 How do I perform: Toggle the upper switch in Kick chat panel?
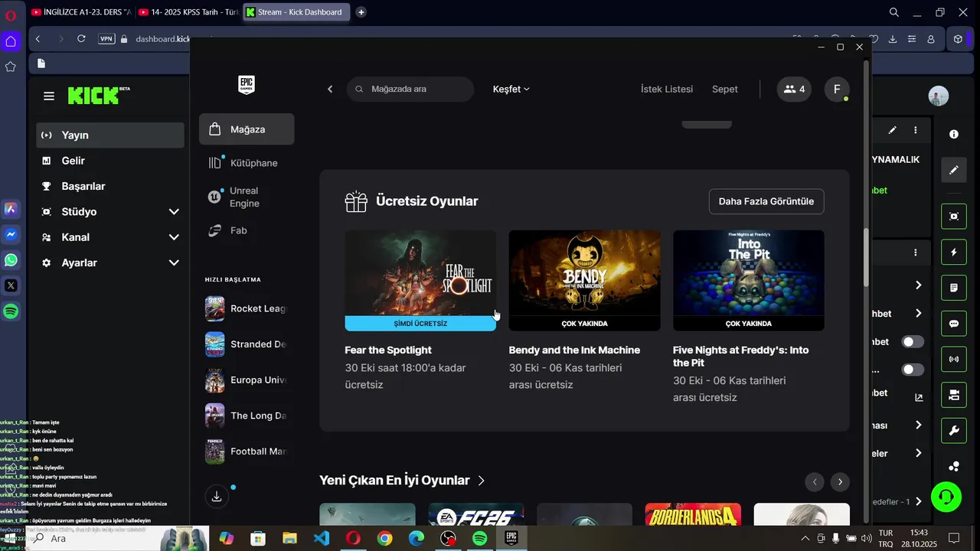(913, 342)
